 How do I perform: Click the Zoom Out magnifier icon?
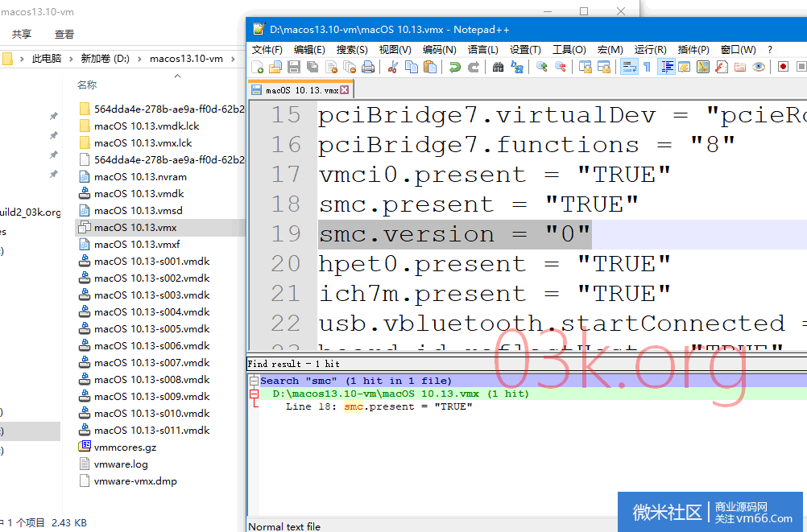click(560, 67)
